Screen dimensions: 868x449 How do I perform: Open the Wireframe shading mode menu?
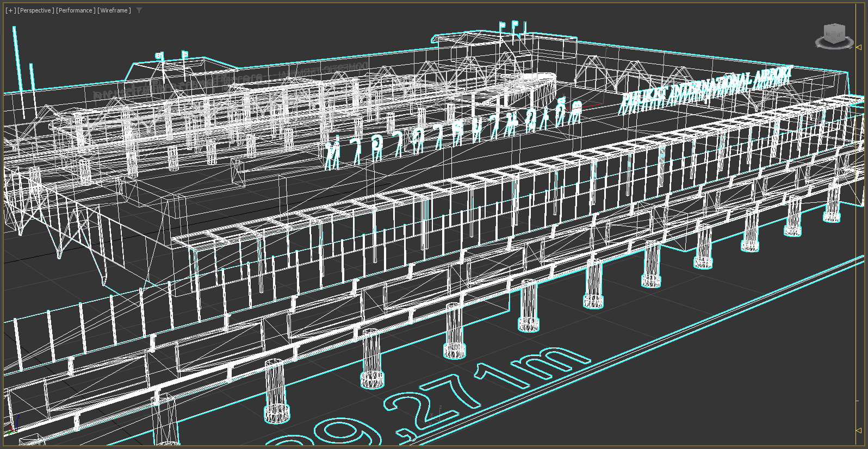[114, 10]
